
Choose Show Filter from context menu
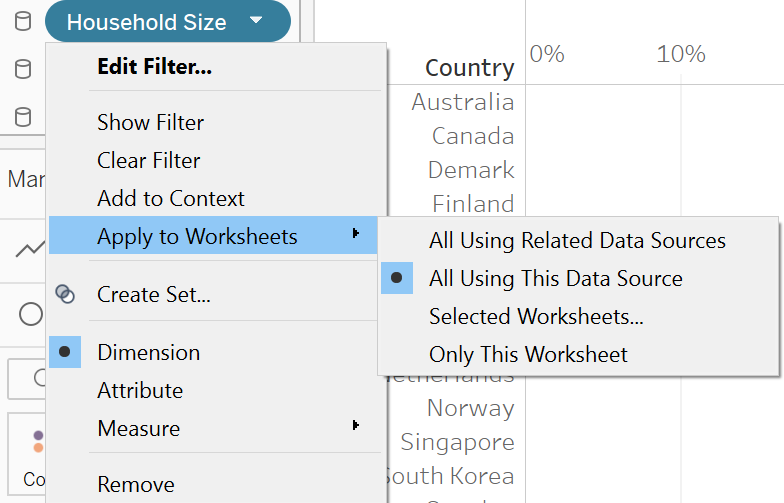(150, 123)
